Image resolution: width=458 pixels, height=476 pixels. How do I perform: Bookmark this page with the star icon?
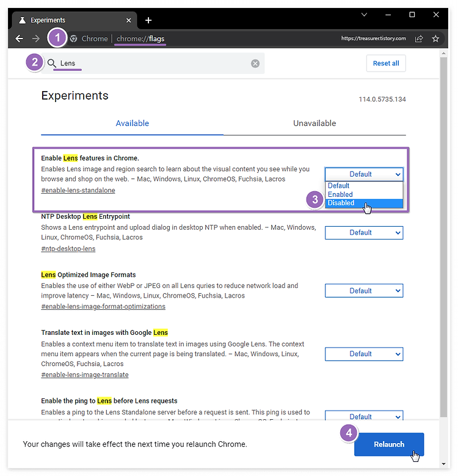(x=435, y=38)
